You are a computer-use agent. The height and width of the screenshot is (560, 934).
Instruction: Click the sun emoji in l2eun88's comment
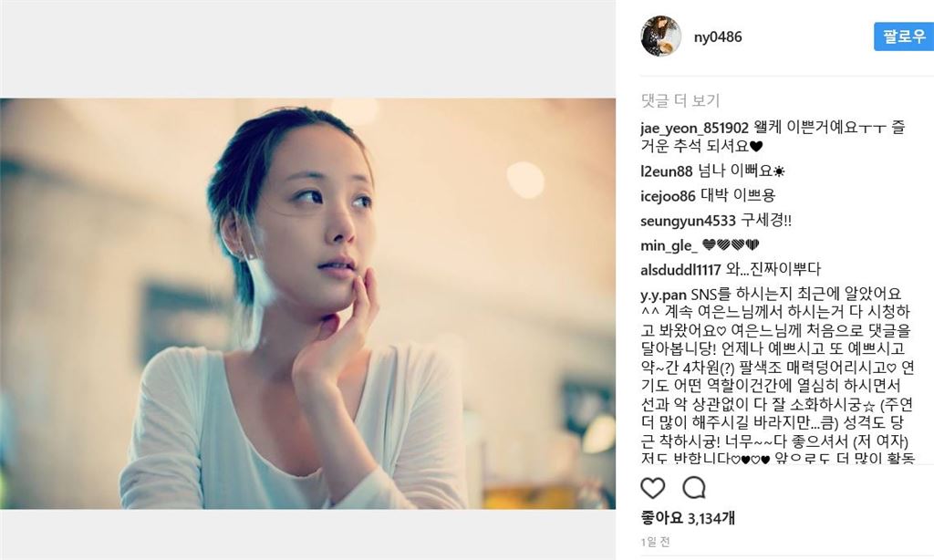779,171
